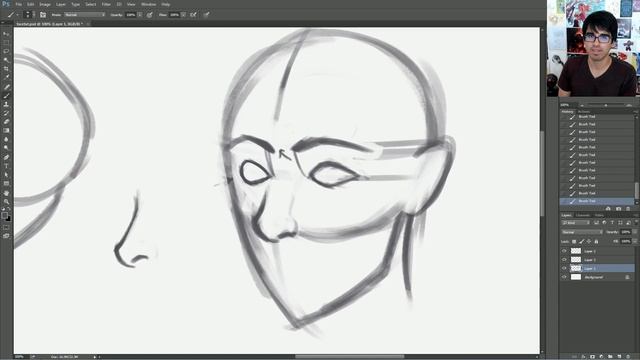
Task: Select the Zoom tool
Action: pyautogui.click(x=6, y=201)
